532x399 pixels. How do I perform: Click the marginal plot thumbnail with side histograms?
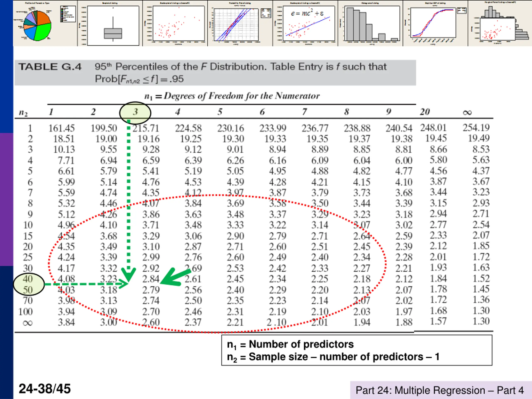[x=500, y=23]
